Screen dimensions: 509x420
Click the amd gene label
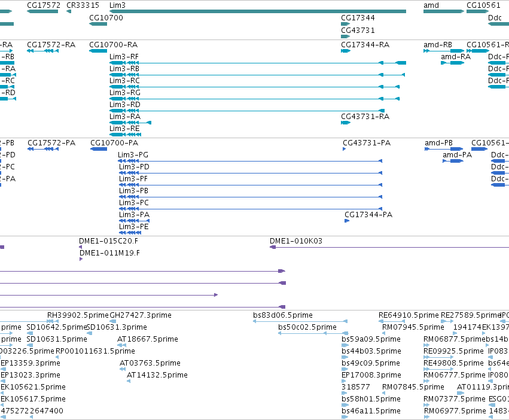[x=431, y=5]
